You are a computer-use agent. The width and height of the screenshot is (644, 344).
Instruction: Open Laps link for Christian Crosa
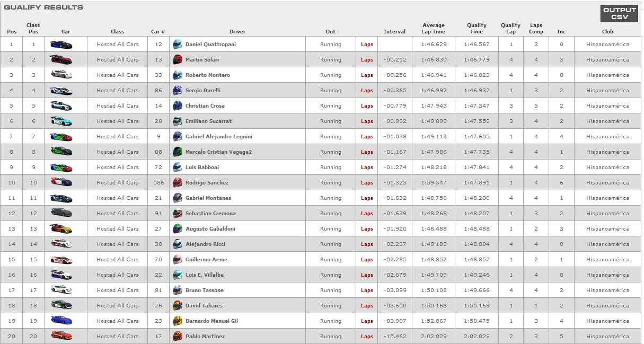[367, 106]
